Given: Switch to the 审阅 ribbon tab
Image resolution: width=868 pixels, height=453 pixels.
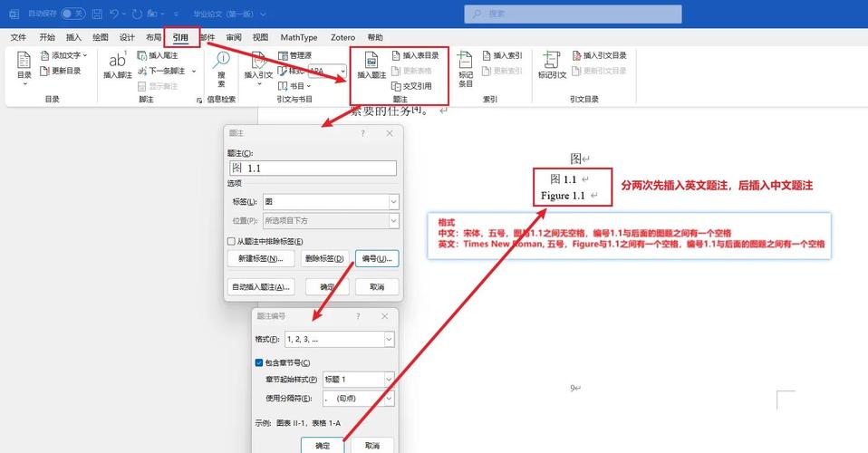Looking at the screenshot, I should (x=234, y=37).
